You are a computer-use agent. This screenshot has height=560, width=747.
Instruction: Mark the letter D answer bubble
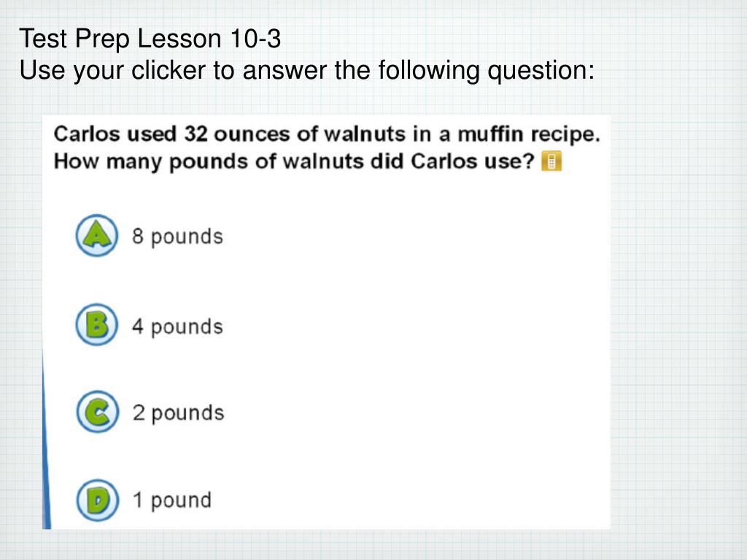pos(96,500)
